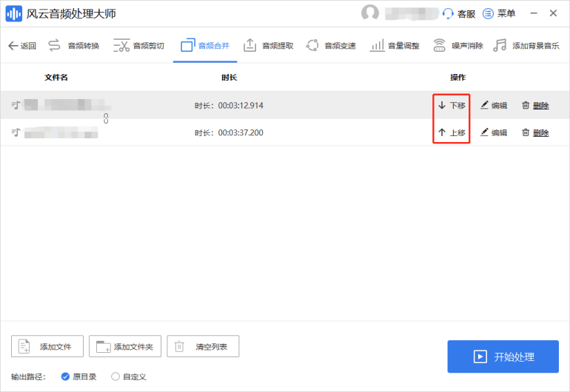Move the 00:03:12.914 file down with 下移
Image resolution: width=570 pixels, height=392 pixels.
pyautogui.click(x=452, y=105)
